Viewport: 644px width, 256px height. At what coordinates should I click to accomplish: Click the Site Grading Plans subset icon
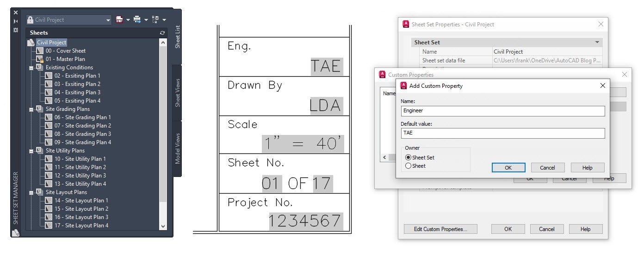coord(40,109)
